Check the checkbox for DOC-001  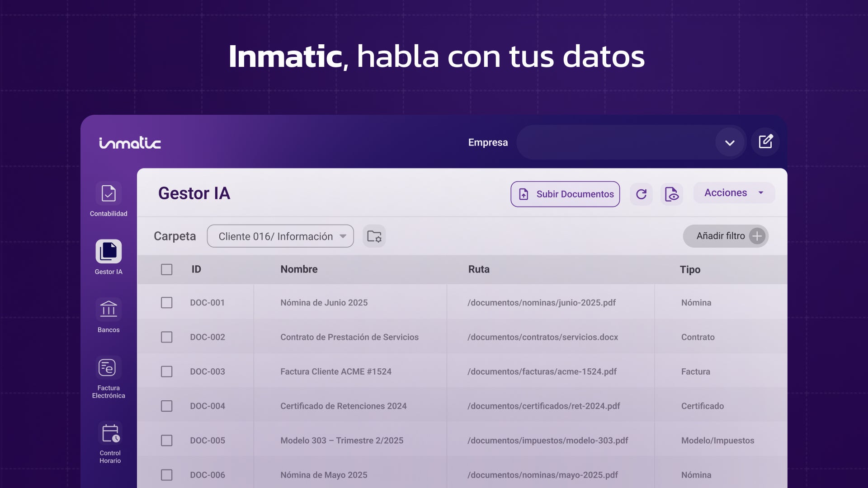(166, 303)
